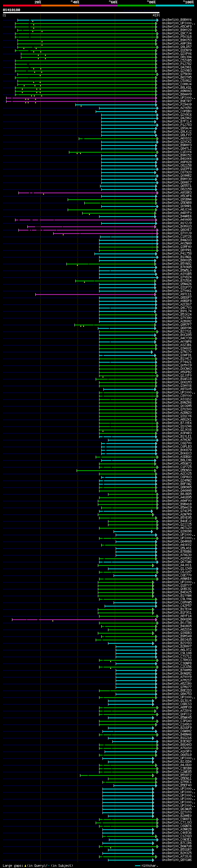Select hit label UniRef100_Q9LD57
The width and height of the screenshot is (197, 868).
(177, 47)
